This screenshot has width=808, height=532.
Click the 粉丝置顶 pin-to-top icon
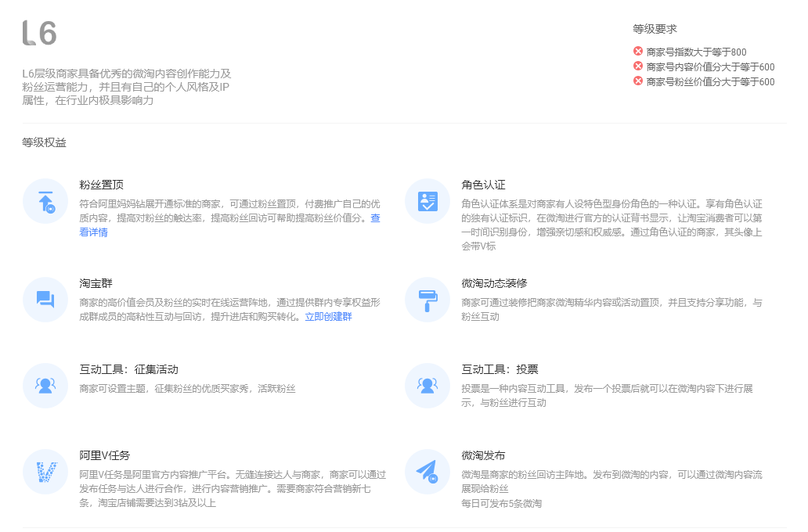point(45,201)
